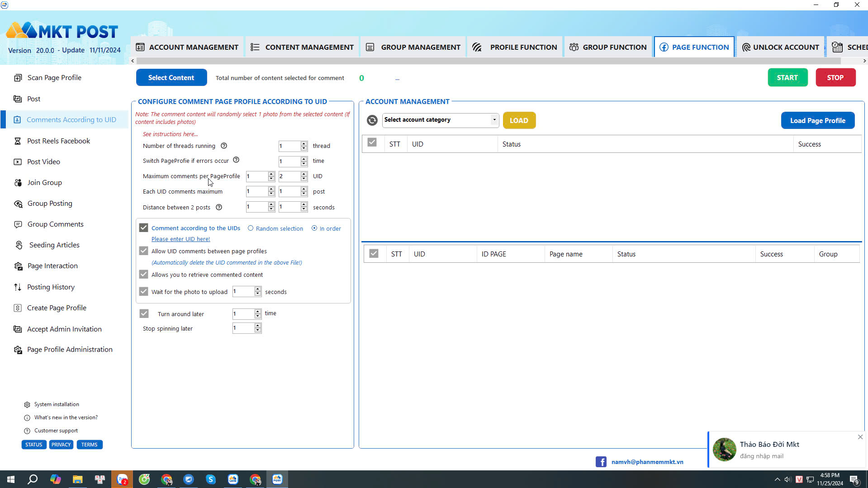
Task: Click the Page Interaction sidebar icon
Action: click(18, 266)
